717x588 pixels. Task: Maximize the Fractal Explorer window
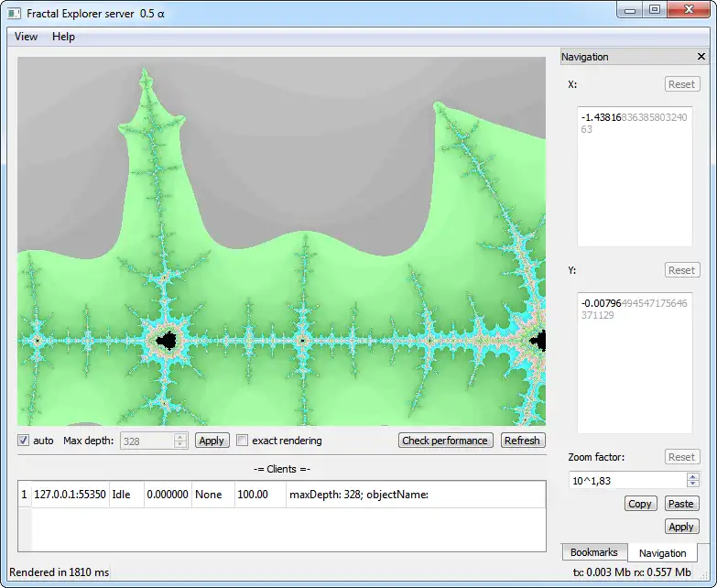click(x=655, y=10)
